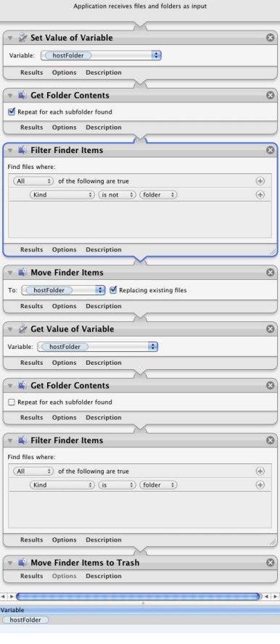Click the Automator icon of Get Value of Variable
Screen dimensions: 280x644
(23, 329)
